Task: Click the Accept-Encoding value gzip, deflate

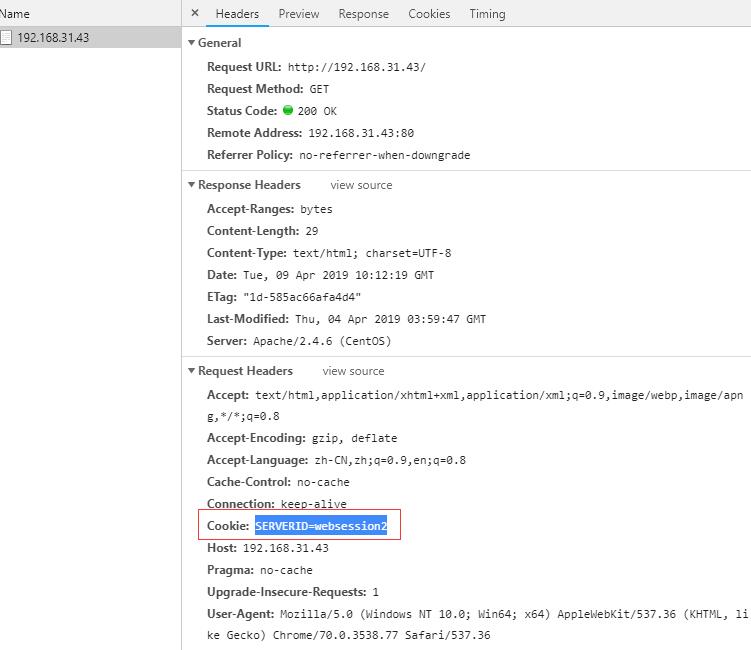Action: pos(354,438)
